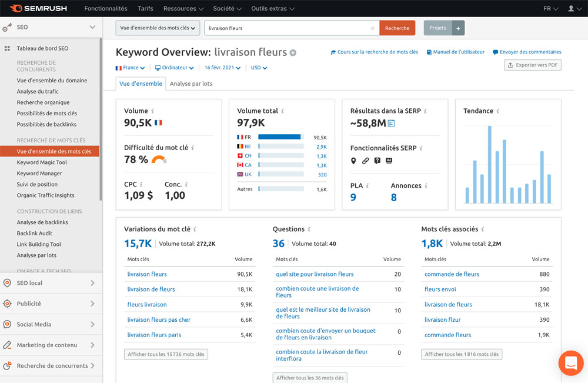Switch to the Analyse par lots tab

click(191, 84)
